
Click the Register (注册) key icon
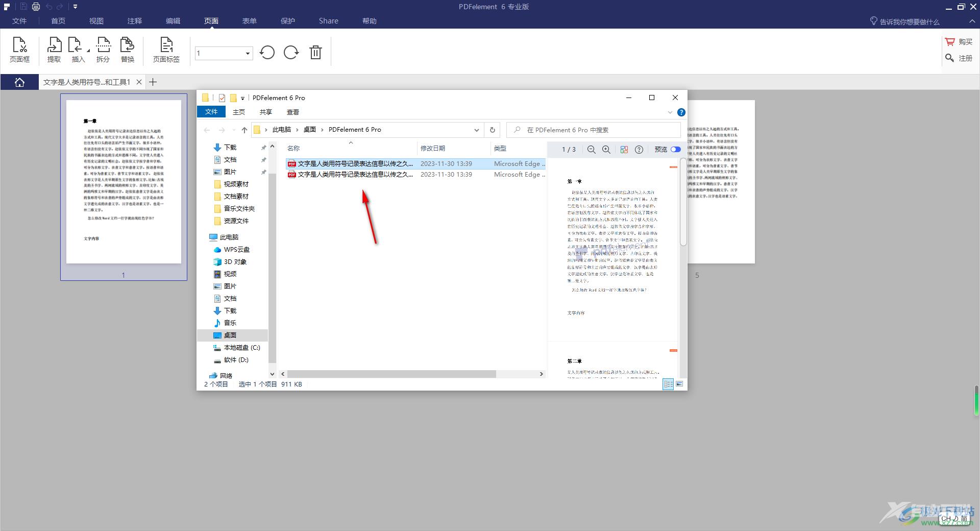point(949,58)
